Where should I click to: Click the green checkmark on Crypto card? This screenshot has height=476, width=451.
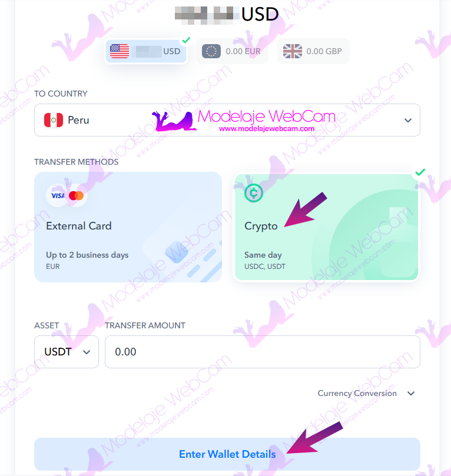pos(420,172)
